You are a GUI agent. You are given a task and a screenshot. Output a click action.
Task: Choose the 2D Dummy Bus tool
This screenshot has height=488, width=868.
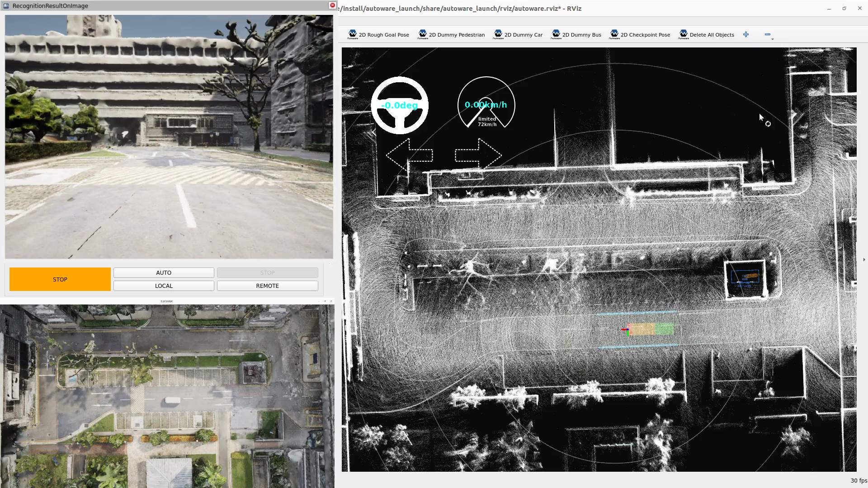coord(576,35)
